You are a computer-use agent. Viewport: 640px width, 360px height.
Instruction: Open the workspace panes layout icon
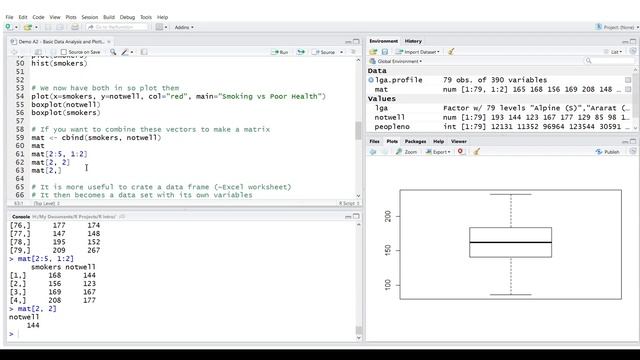coord(159,27)
